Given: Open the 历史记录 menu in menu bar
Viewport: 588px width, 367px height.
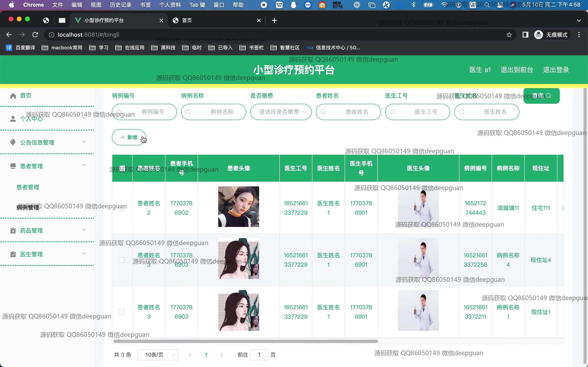Looking at the screenshot, I should click(x=120, y=5).
